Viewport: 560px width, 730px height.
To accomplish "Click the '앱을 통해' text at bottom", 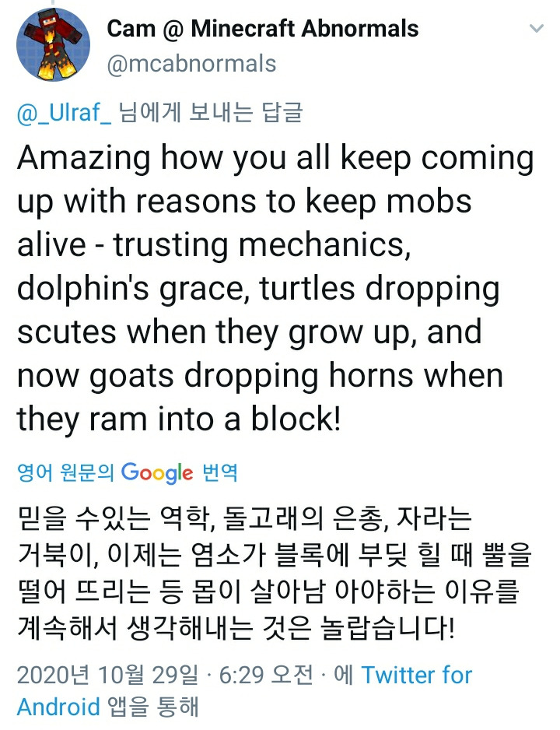I will [x=153, y=707].
